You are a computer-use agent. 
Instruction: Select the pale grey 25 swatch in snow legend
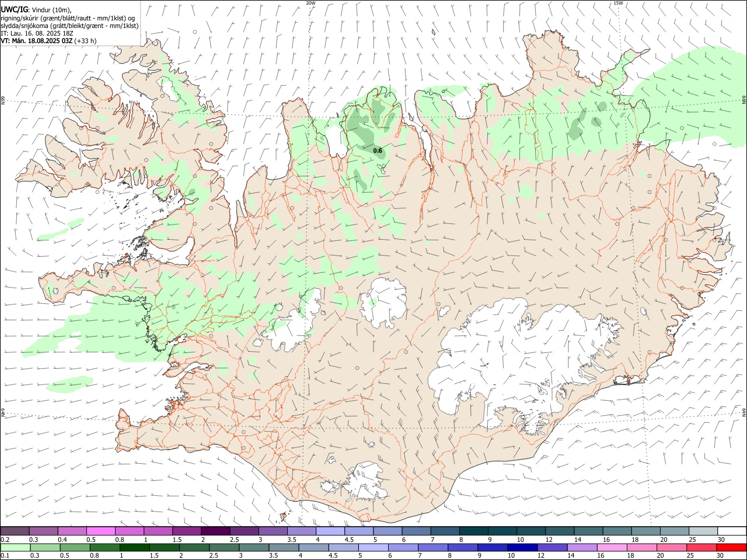703,531
